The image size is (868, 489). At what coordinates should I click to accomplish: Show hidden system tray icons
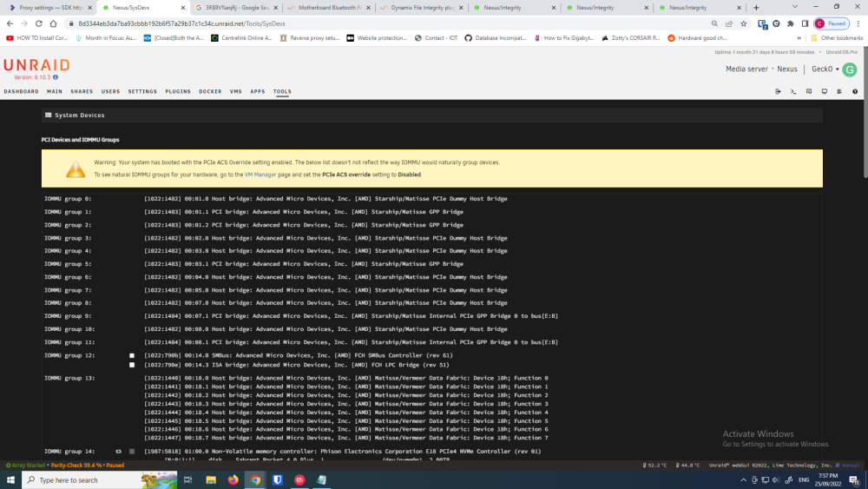(744, 479)
